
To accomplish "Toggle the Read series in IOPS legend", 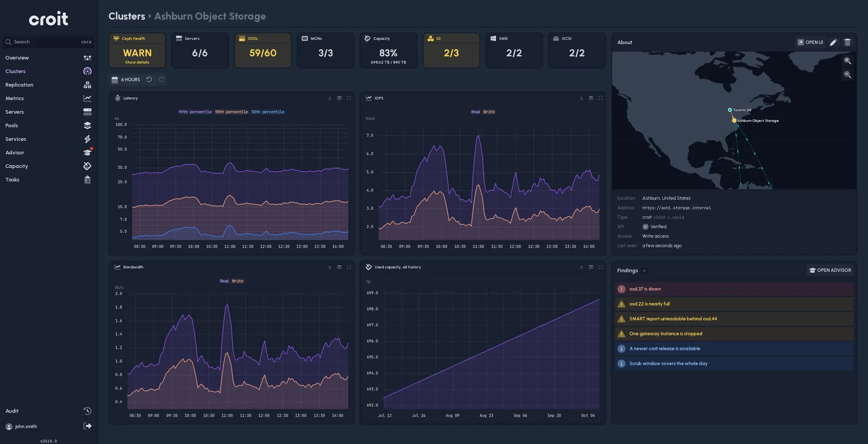I will (x=475, y=112).
